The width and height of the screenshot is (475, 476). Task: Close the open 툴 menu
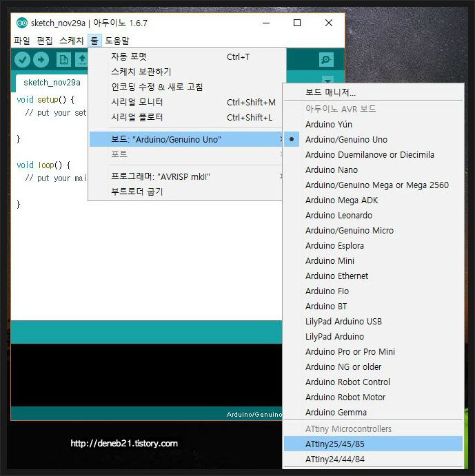click(94, 41)
